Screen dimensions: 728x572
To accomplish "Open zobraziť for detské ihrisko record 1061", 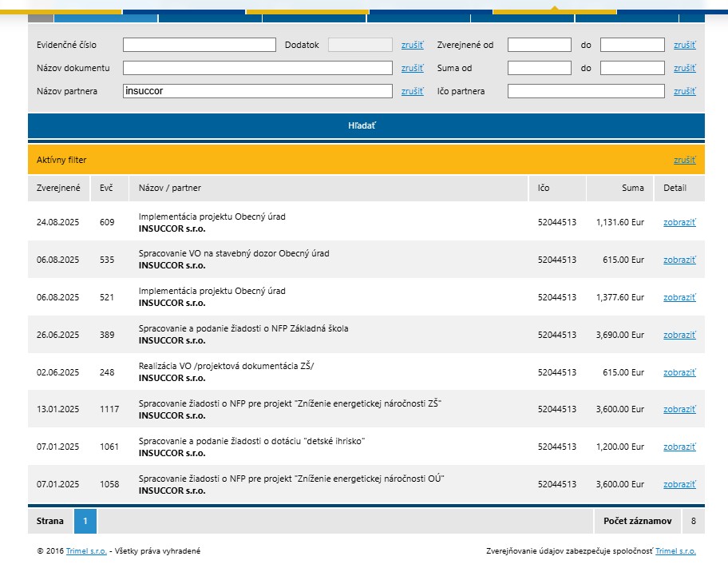I will (x=679, y=447).
